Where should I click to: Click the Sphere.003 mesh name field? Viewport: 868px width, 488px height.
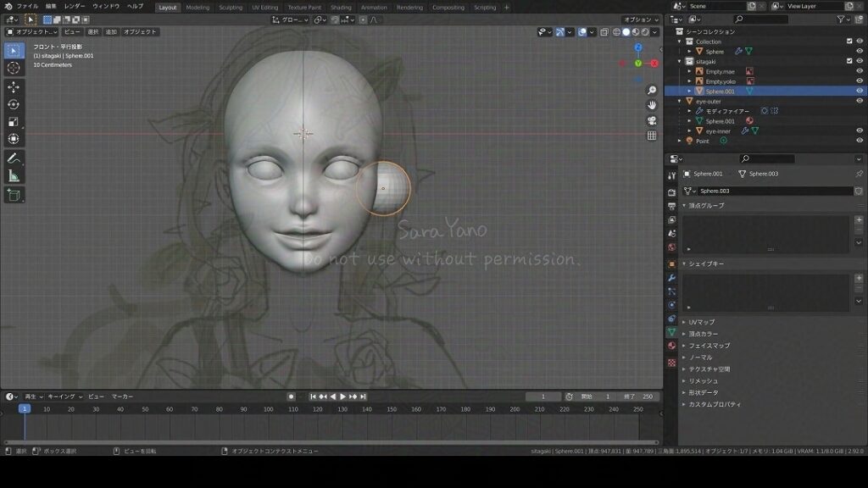pos(775,191)
